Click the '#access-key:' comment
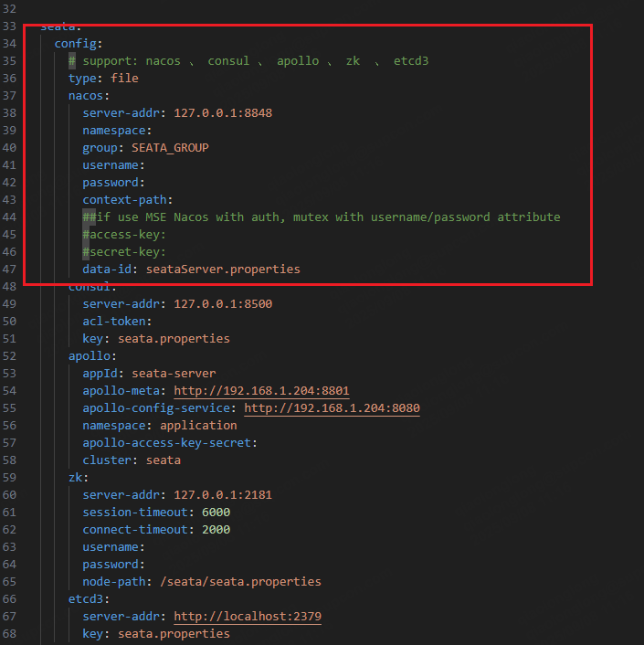Screen dimensions: 644x645 tap(124, 235)
